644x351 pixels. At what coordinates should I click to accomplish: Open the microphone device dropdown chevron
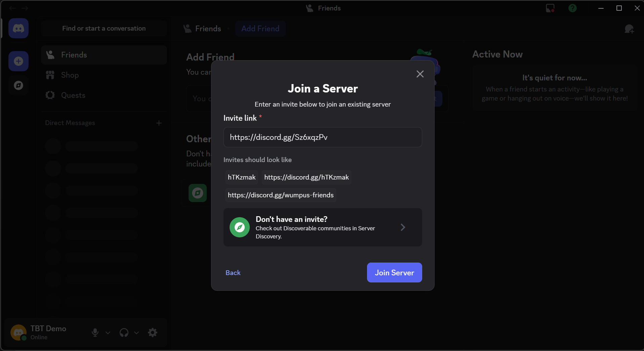(x=108, y=333)
